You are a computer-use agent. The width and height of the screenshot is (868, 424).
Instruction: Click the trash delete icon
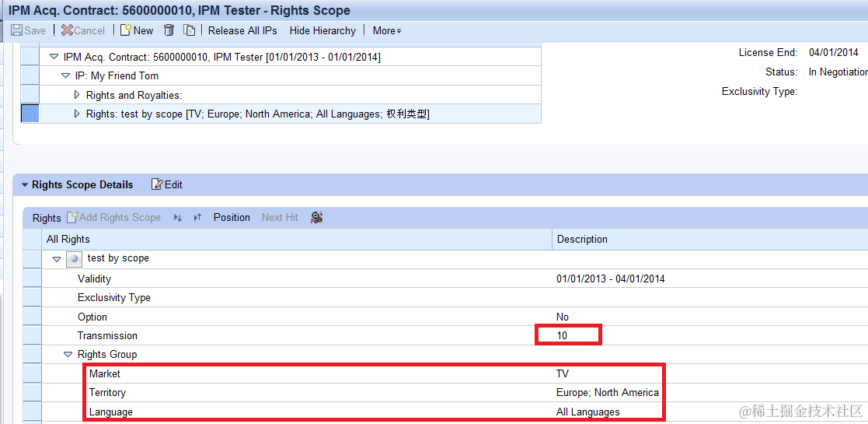[169, 30]
